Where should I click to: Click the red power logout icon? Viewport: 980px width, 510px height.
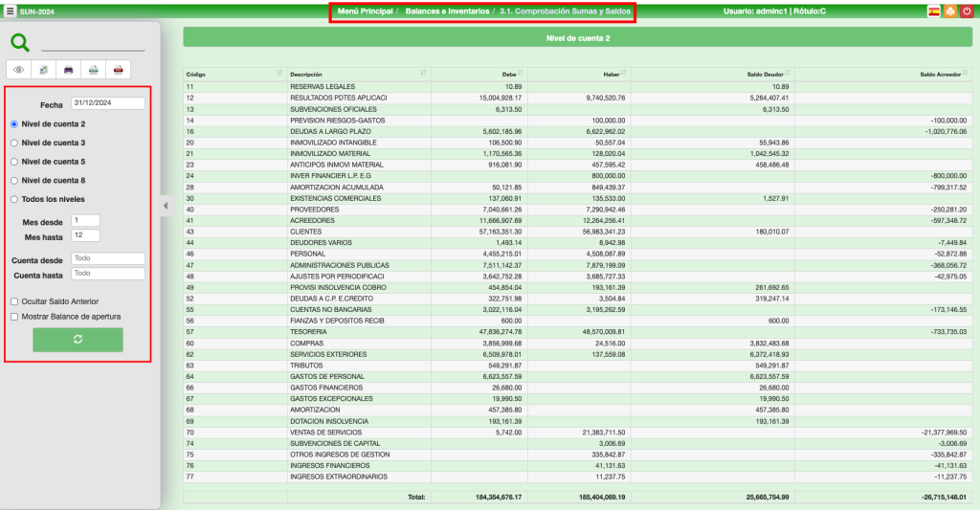[x=967, y=11]
